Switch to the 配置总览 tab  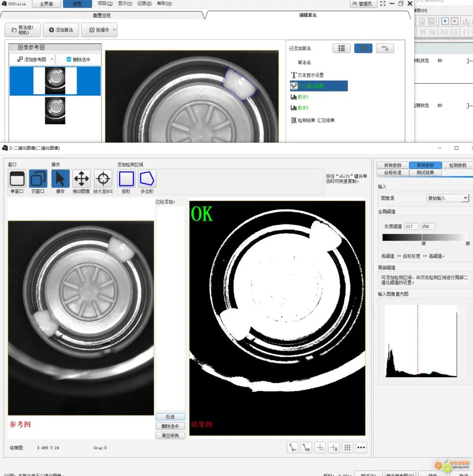tap(102, 15)
